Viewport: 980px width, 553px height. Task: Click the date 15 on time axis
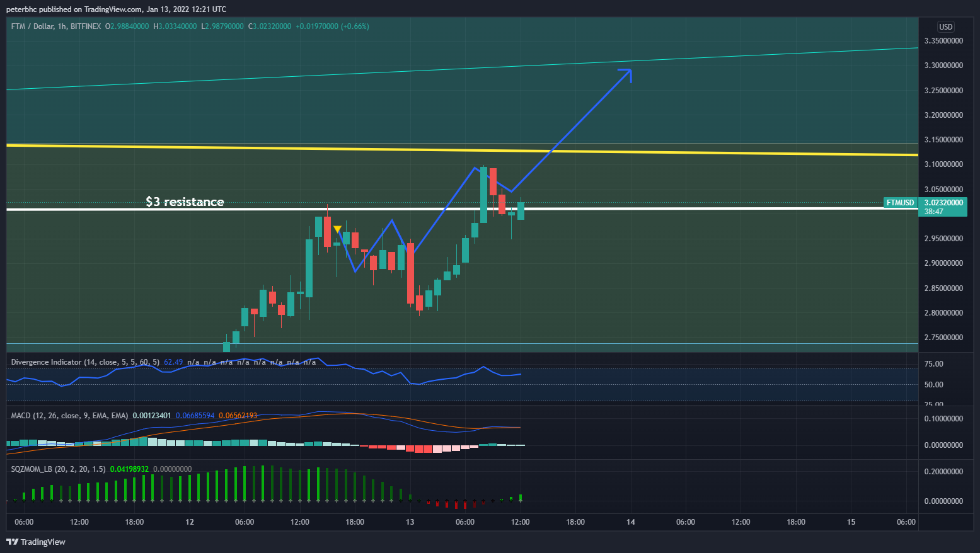point(851,522)
